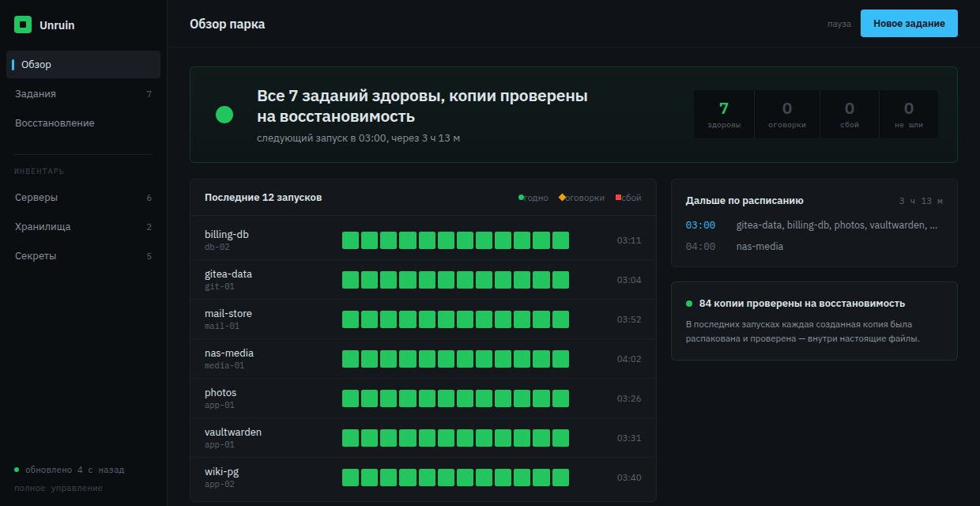Click first run square in billing-db row
This screenshot has width=980, height=506.
click(x=350, y=240)
